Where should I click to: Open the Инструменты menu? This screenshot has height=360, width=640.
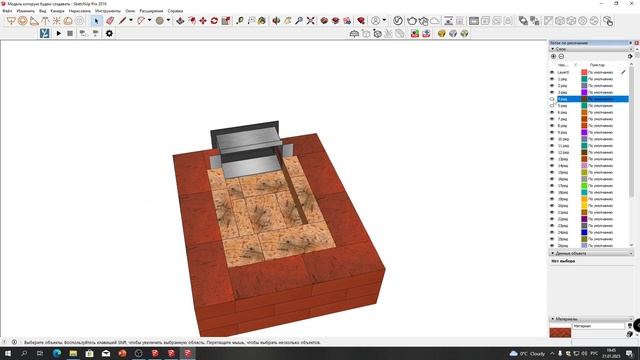click(108, 11)
